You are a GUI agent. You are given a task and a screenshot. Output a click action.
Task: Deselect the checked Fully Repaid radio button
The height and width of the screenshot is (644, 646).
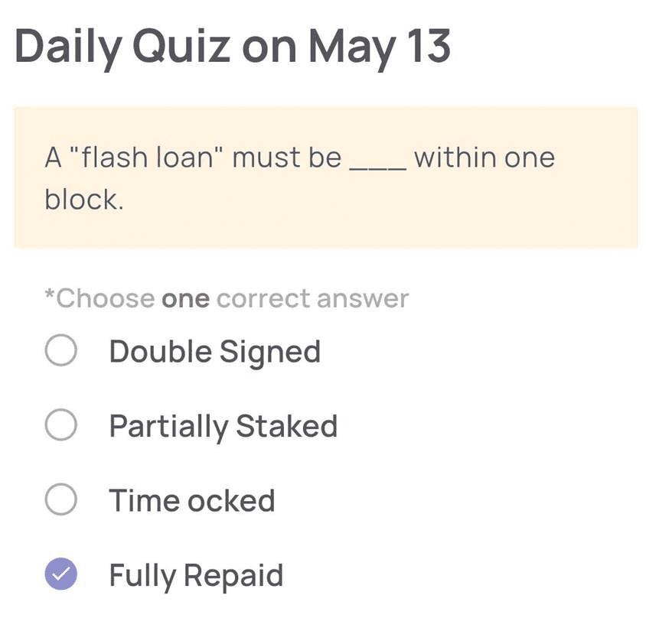(x=61, y=574)
